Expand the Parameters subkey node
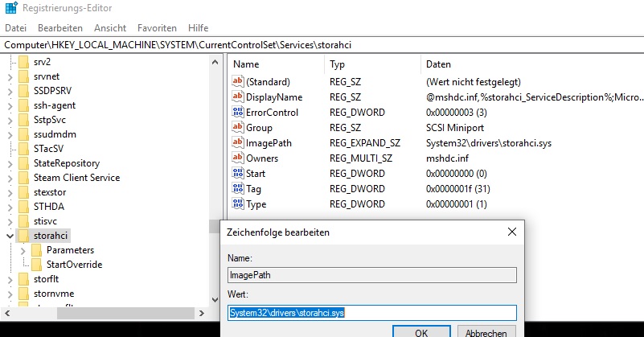644x337 pixels. tap(23, 250)
